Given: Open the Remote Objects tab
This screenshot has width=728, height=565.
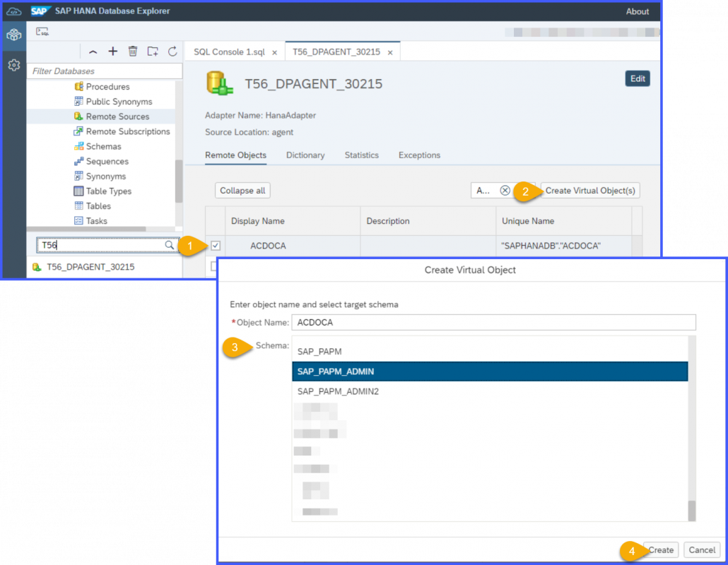Looking at the screenshot, I should point(235,155).
